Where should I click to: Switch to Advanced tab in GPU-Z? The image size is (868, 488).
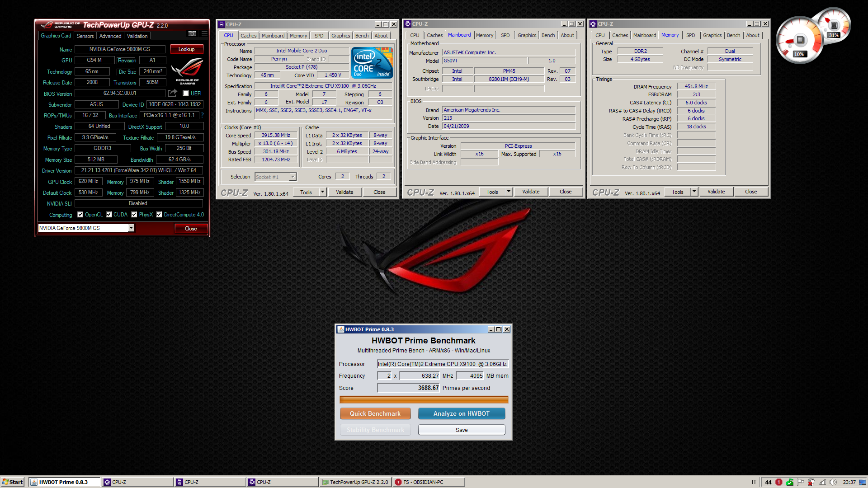click(110, 36)
